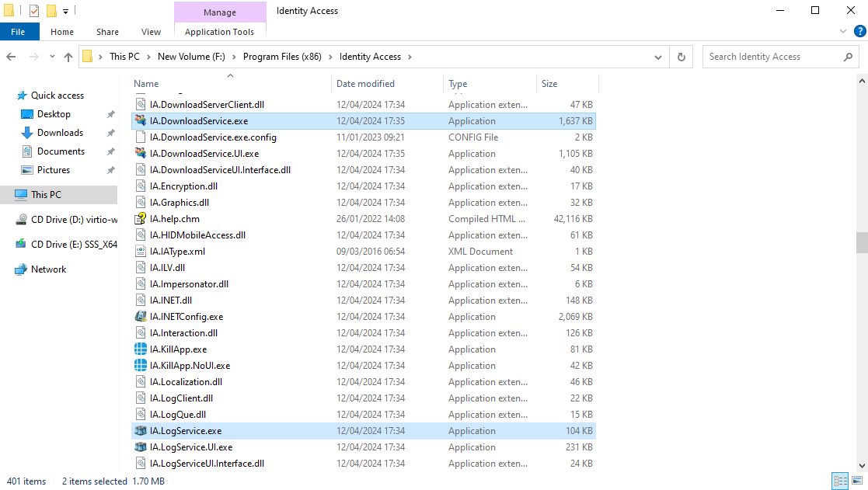This screenshot has height=490, width=868.
Task: Open the Home ribbon tab
Action: (x=62, y=32)
